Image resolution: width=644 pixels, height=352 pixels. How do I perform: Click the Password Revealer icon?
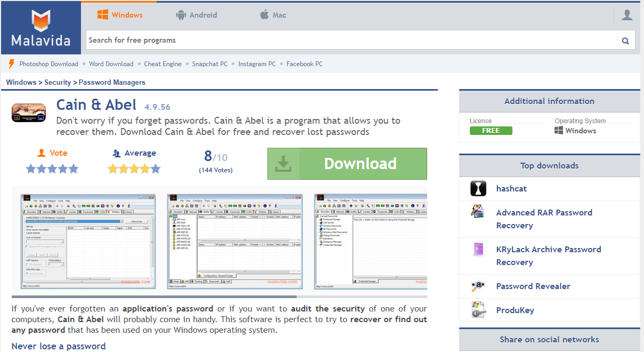pyautogui.click(x=478, y=286)
